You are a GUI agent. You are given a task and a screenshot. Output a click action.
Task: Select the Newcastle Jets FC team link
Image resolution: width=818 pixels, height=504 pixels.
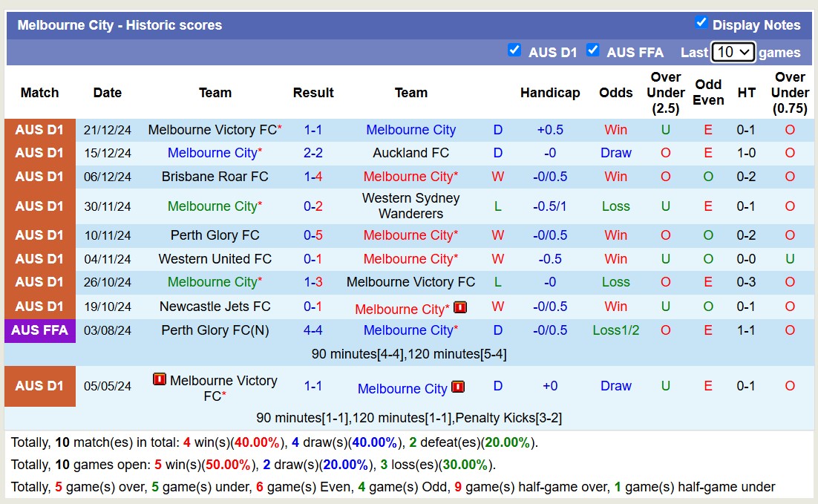(215, 306)
